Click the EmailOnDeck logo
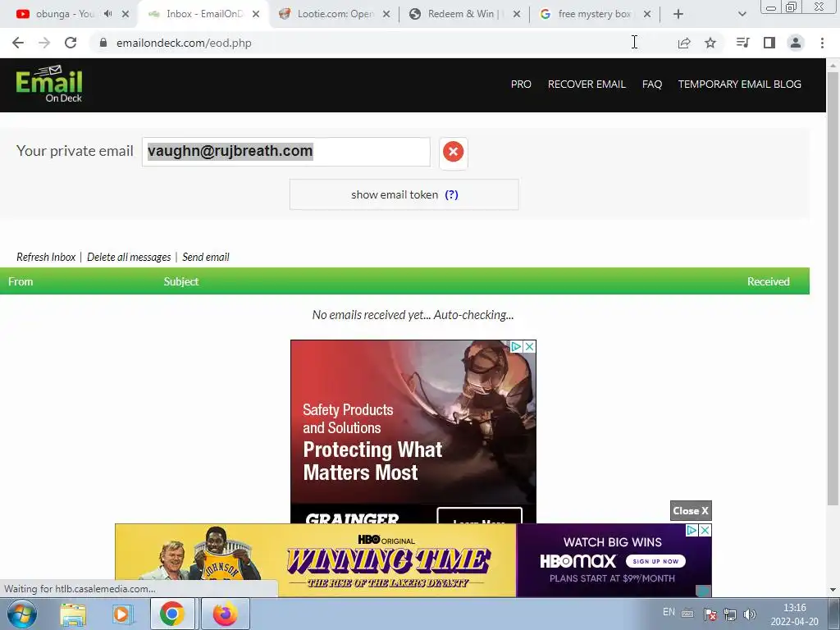Image resolution: width=840 pixels, height=630 pixels. (x=48, y=84)
